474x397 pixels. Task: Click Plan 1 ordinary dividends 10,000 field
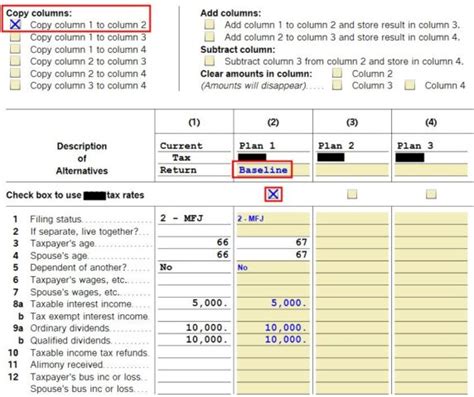pyautogui.click(x=273, y=328)
